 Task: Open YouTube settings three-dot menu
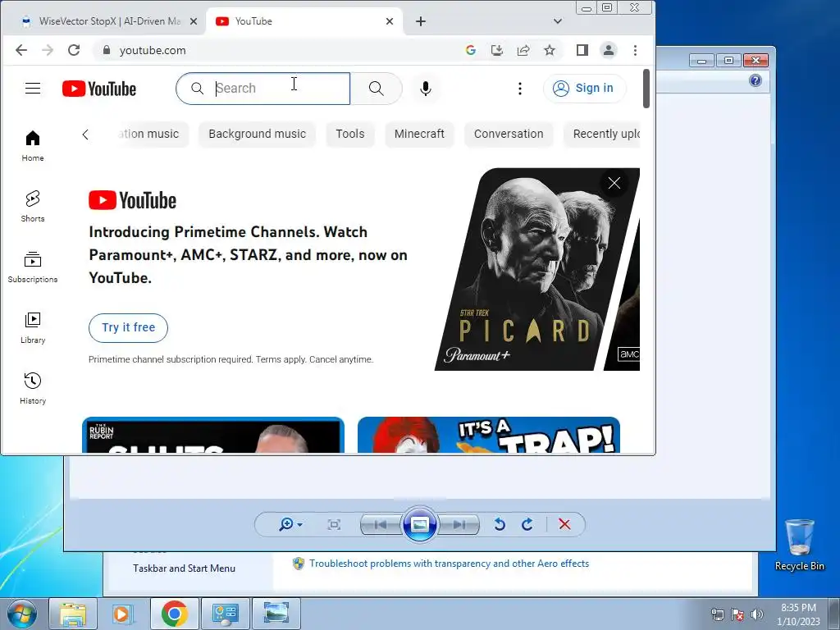pos(519,89)
